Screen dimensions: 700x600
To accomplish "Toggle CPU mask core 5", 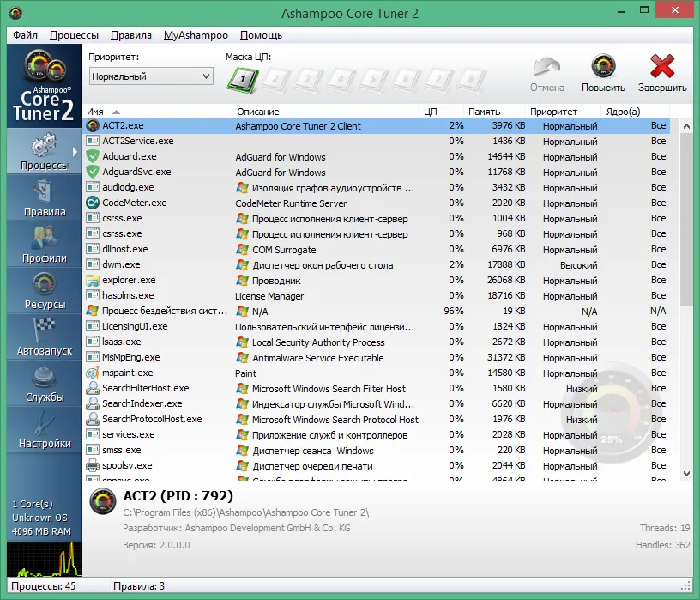I will coord(373,80).
